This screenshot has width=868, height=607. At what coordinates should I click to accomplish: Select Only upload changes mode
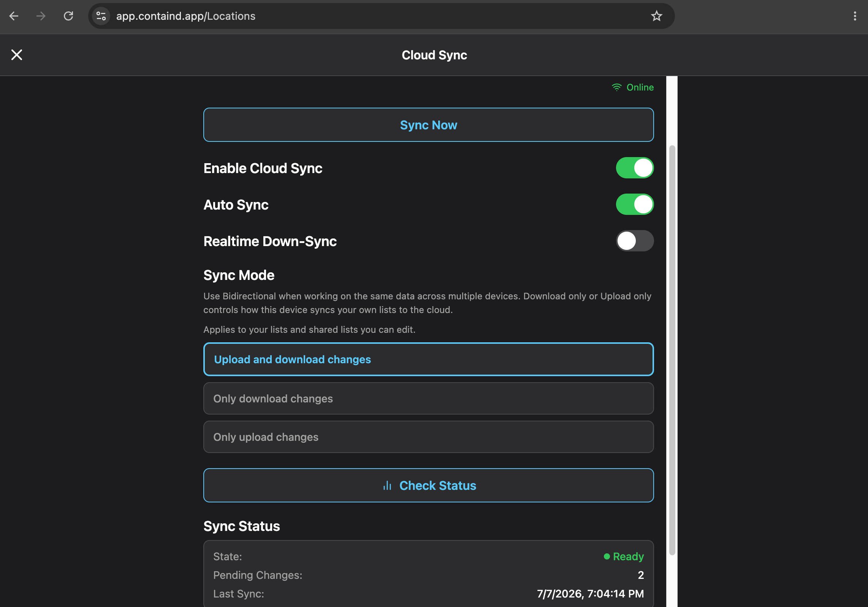click(x=428, y=437)
